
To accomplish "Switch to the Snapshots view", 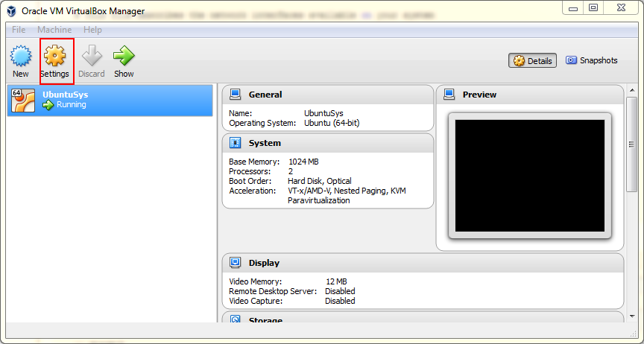I will [592, 60].
